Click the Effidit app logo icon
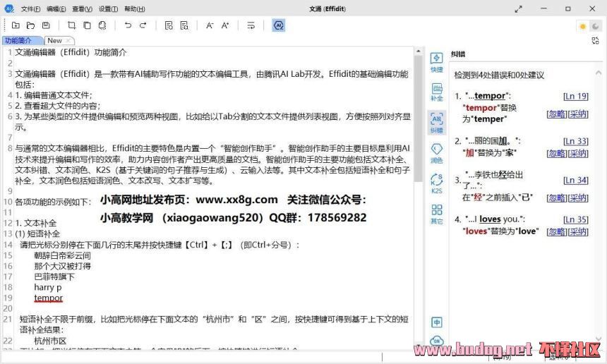Image resolution: width=607 pixels, height=364 pixels. pos(9,8)
